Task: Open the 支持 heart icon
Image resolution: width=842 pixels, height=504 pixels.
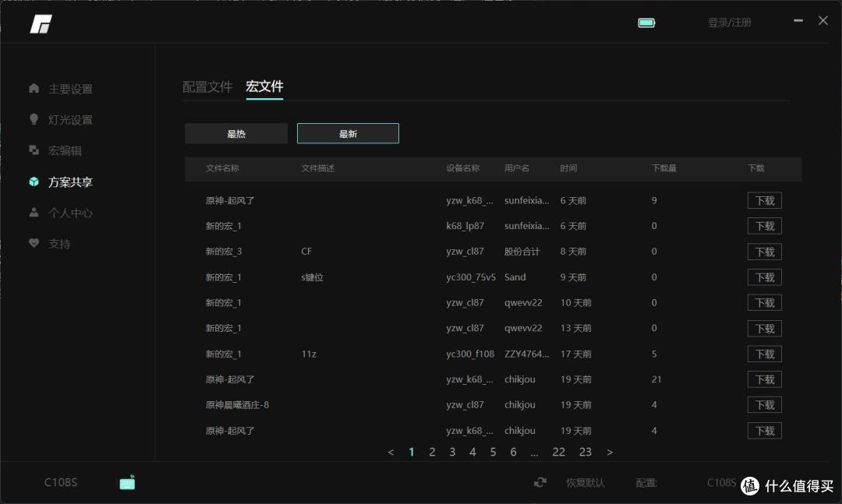Action: pyautogui.click(x=34, y=243)
